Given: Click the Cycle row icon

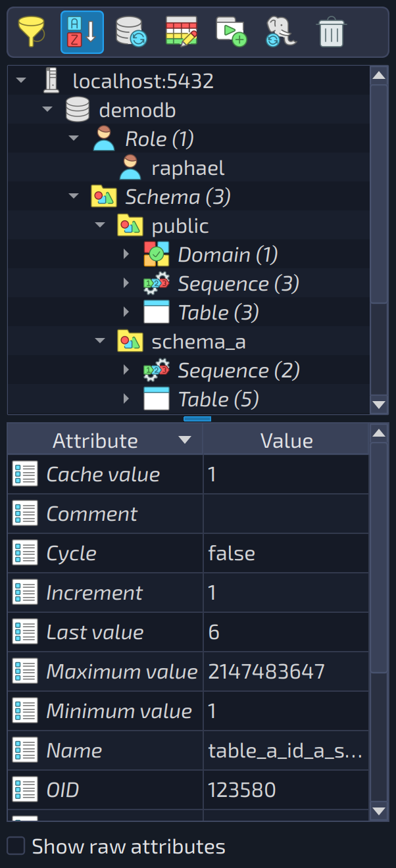Looking at the screenshot, I should [x=26, y=553].
